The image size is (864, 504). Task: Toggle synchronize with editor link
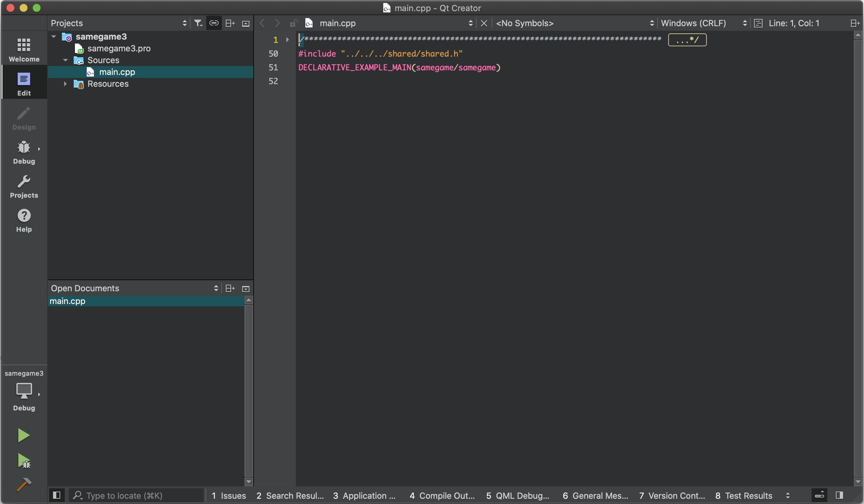pos(214,23)
